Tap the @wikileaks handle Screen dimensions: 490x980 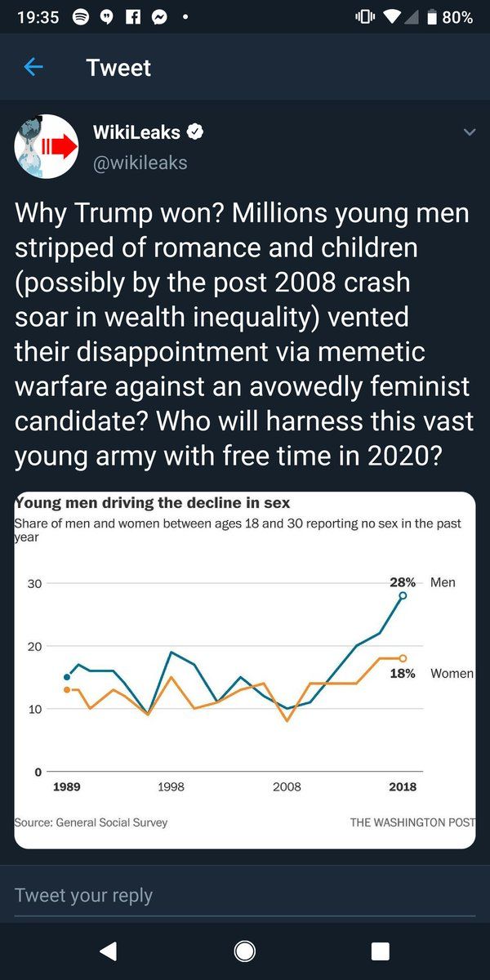click(x=140, y=163)
